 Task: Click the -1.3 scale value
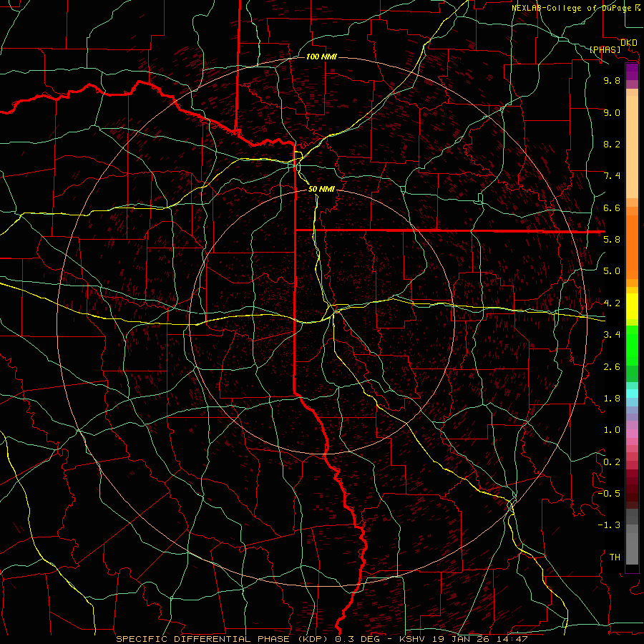(609, 525)
